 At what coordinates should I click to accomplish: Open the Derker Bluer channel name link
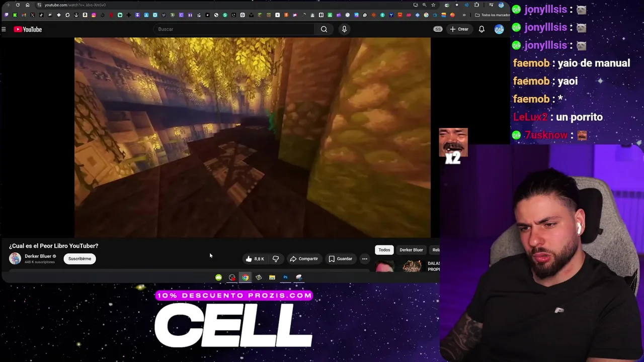[38, 256]
